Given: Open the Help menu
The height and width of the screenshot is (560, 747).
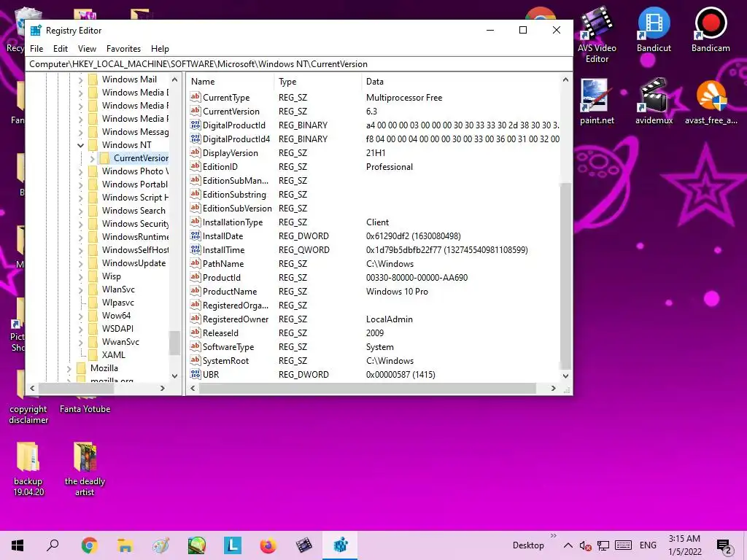Looking at the screenshot, I should (x=160, y=49).
